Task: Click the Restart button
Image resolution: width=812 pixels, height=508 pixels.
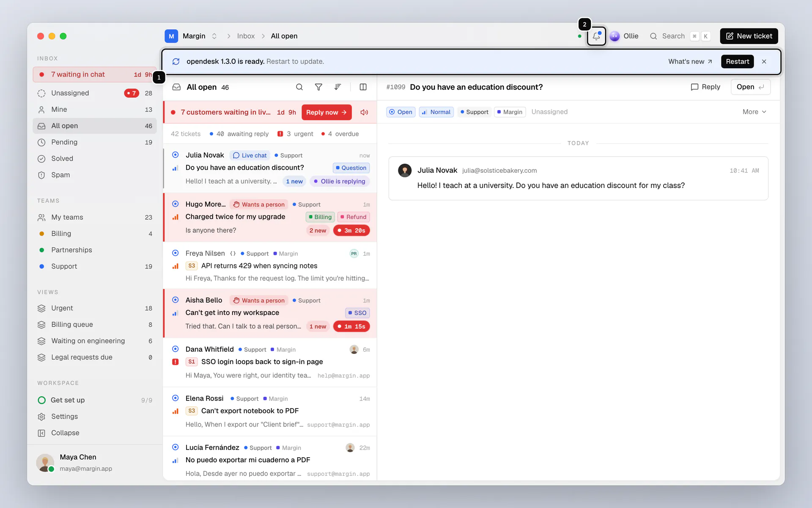Action: [x=737, y=61]
